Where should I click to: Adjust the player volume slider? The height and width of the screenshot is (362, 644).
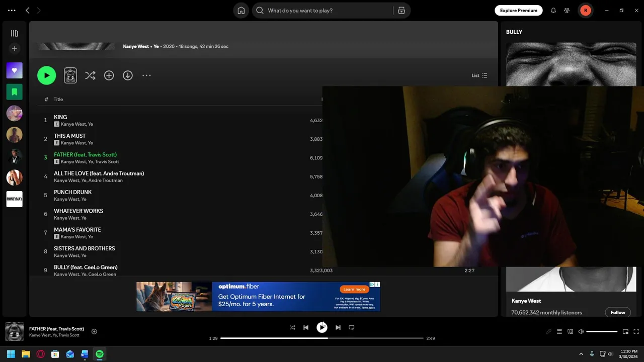pos(602,331)
